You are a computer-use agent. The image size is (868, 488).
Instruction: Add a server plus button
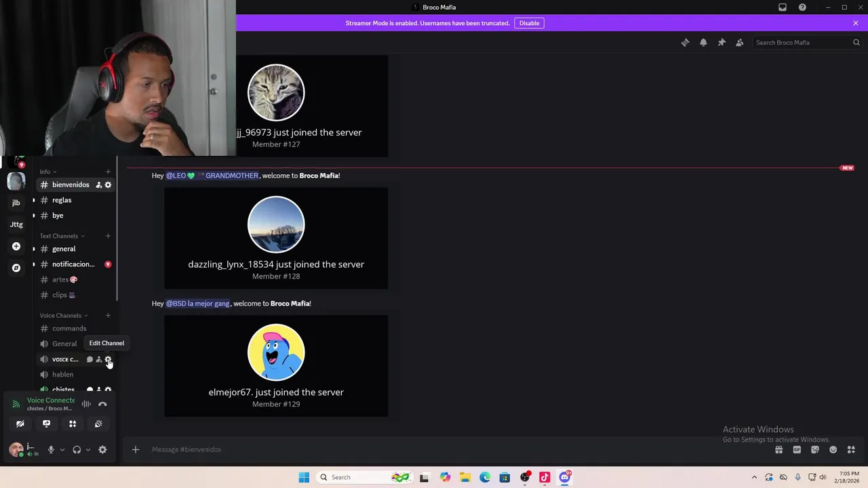pos(16,246)
